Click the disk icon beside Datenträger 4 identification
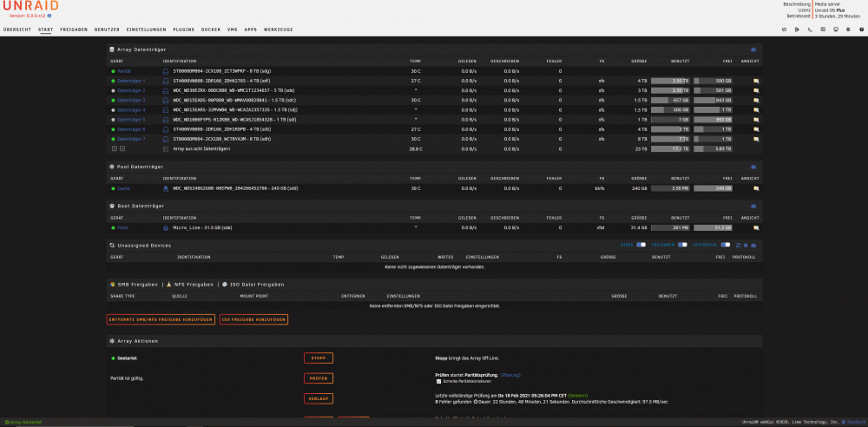Screen dimensions: 868x427 [166, 110]
